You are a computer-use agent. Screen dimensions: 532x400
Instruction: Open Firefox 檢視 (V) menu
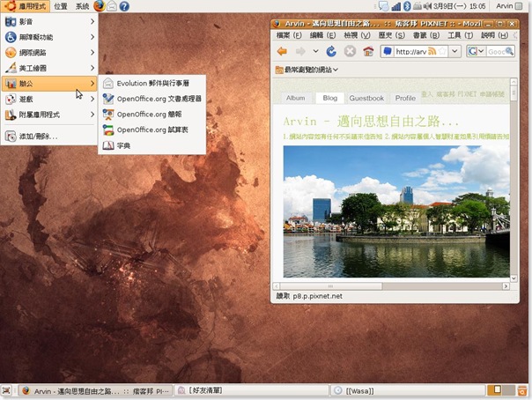(x=357, y=35)
